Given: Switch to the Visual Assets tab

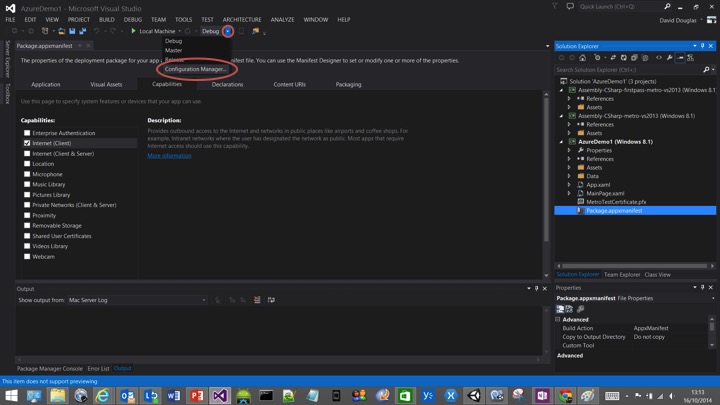Looking at the screenshot, I should point(106,84).
